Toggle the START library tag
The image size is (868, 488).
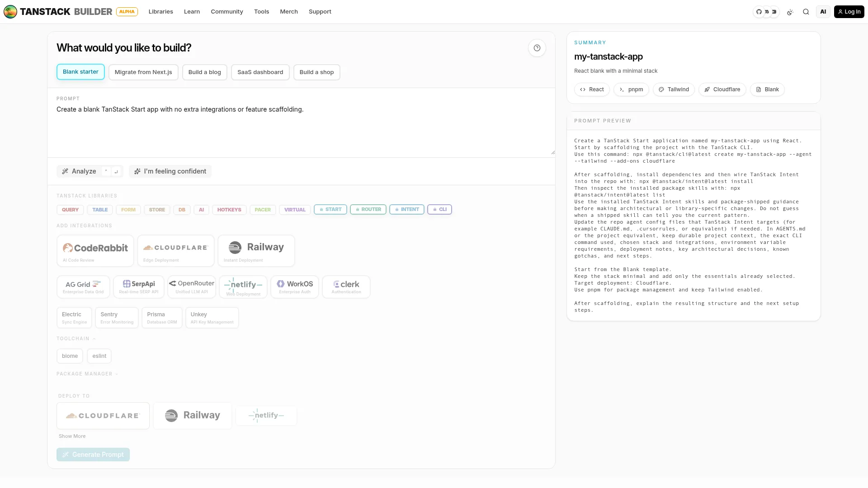point(330,210)
